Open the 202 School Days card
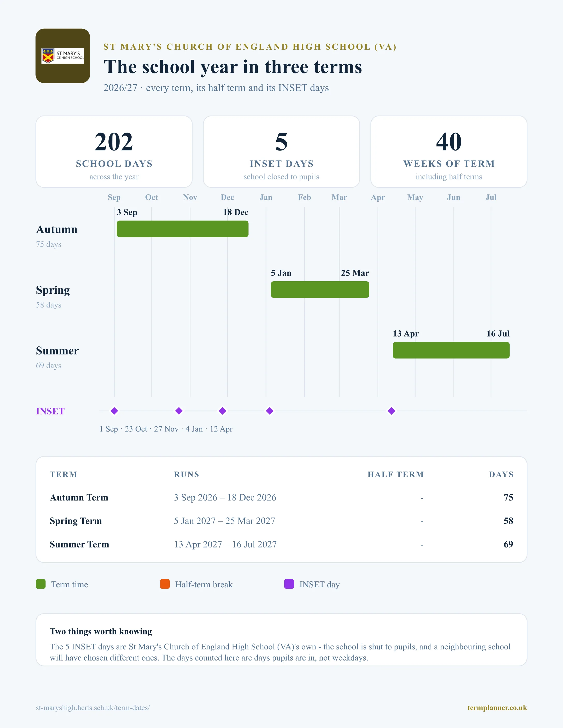This screenshot has height=728, width=563. click(x=114, y=152)
